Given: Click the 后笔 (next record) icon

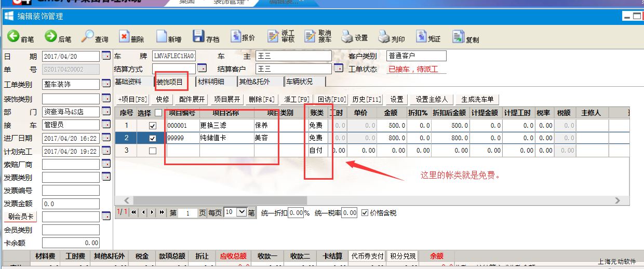Looking at the screenshot, I should click(x=50, y=37).
